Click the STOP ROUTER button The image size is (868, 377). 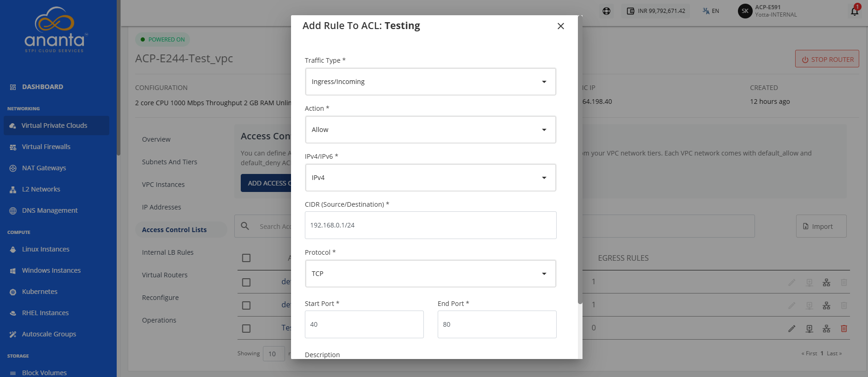(x=827, y=59)
